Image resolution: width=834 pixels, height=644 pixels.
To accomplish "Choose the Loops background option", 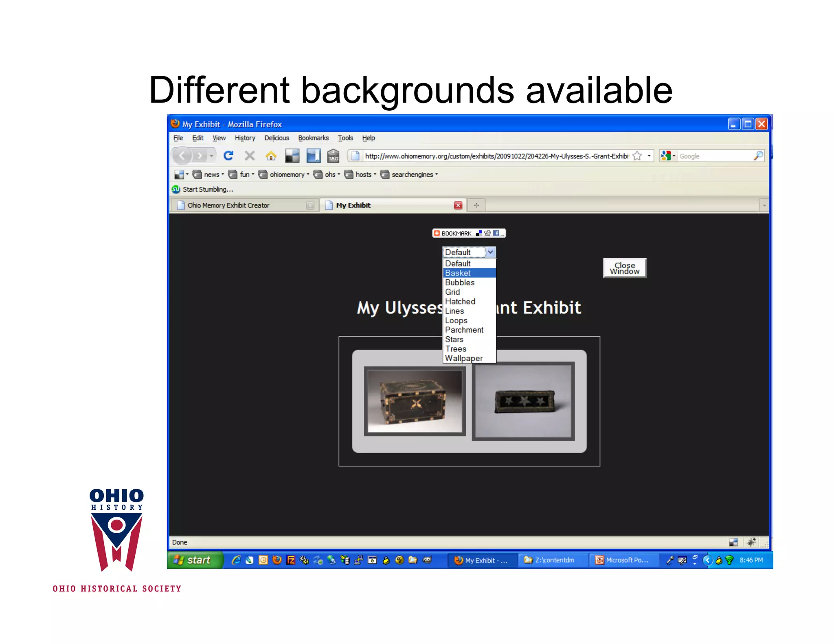I will tap(469, 320).
